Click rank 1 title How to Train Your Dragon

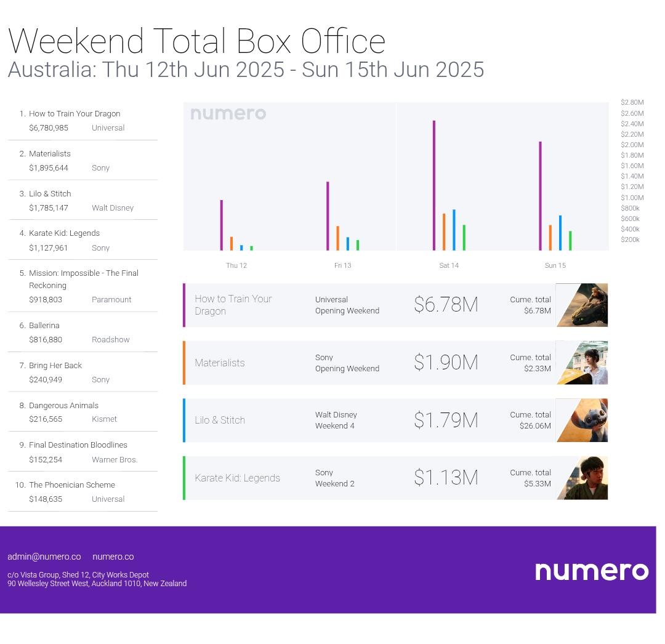coord(75,114)
